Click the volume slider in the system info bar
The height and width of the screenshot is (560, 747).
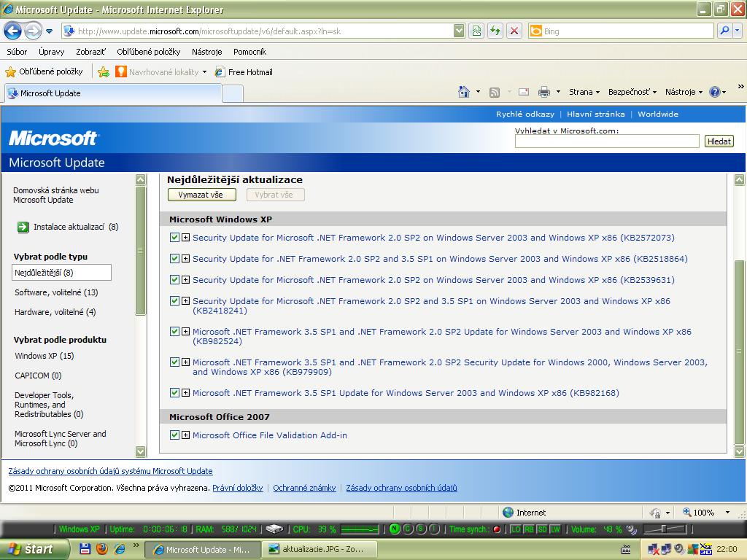click(x=665, y=529)
